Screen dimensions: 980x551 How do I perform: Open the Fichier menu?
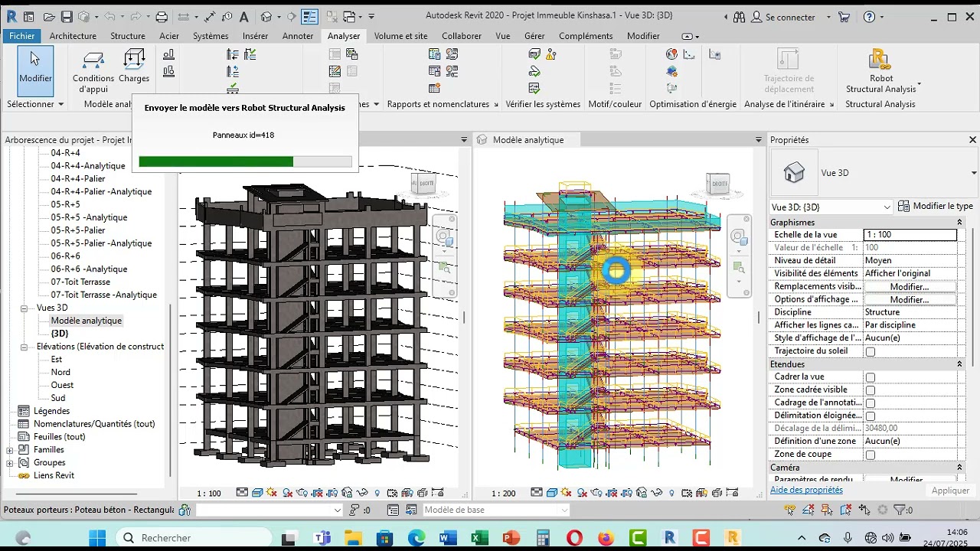coord(21,36)
